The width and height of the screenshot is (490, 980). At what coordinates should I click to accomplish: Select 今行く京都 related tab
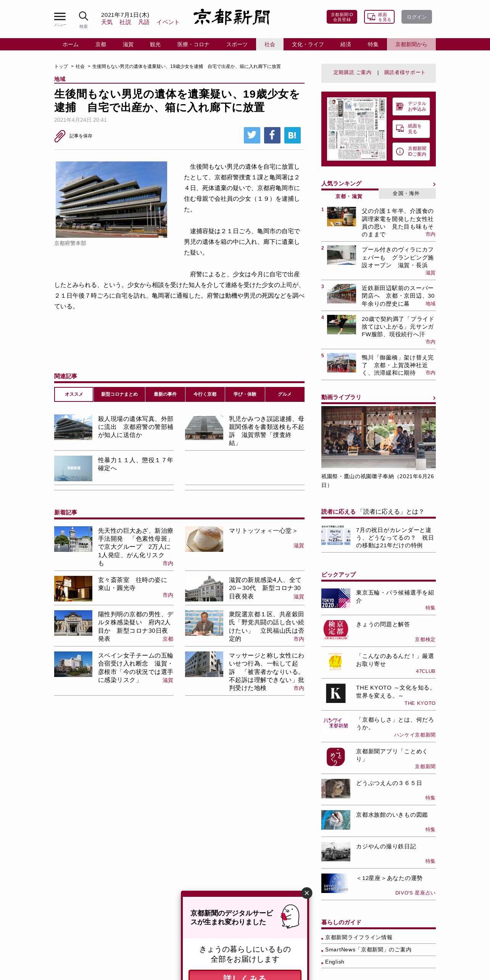[x=205, y=394]
